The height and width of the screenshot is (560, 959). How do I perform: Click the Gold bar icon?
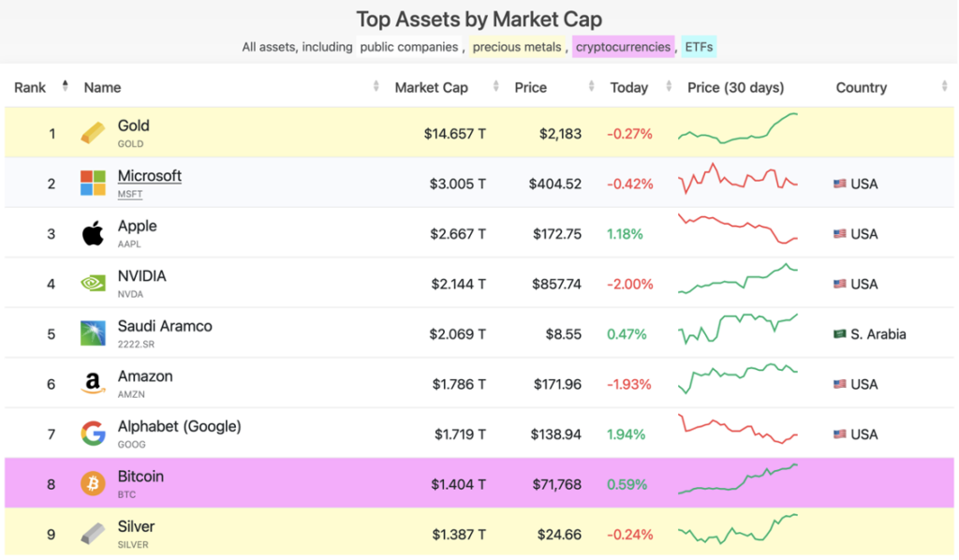(94, 133)
